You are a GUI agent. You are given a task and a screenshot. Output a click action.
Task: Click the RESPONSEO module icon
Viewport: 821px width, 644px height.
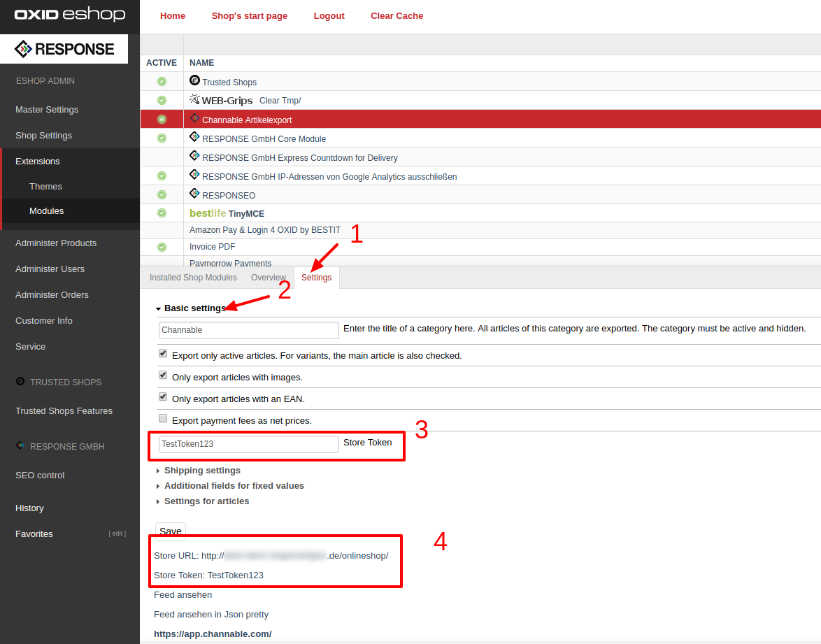[194, 193]
